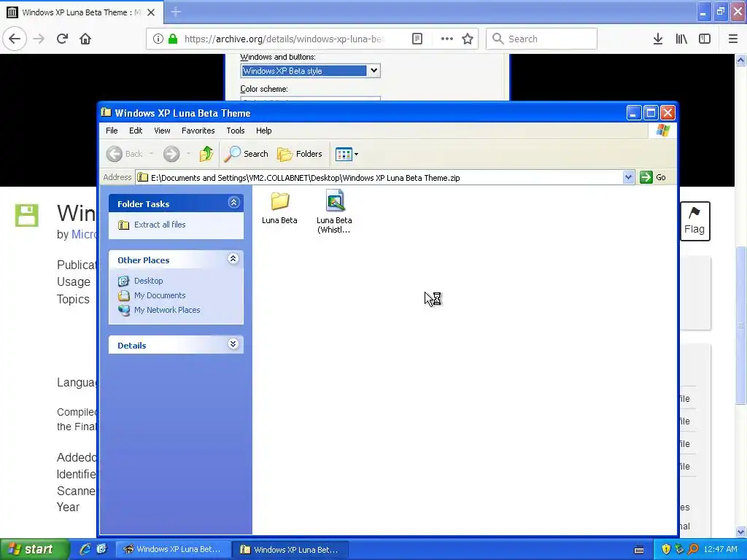747x560 pixels.
Task: Launch Internet Explorer quick launch icon
Action: [85, 549]
